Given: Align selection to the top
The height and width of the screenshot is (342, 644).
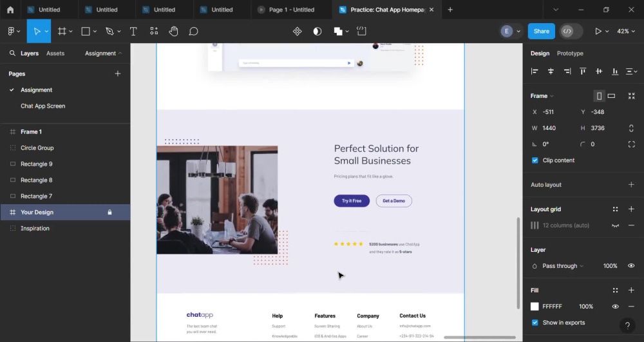Looking at the screenshot, I should (583, 71).
